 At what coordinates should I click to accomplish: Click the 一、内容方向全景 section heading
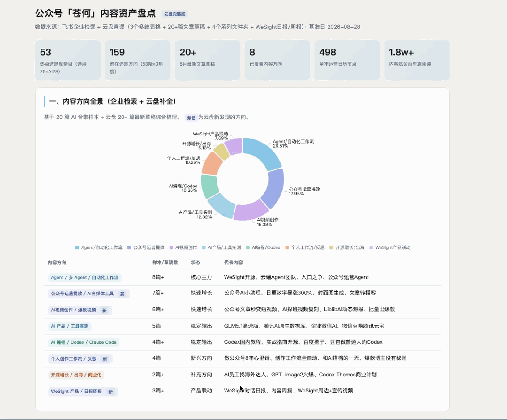tap(112, 101)
